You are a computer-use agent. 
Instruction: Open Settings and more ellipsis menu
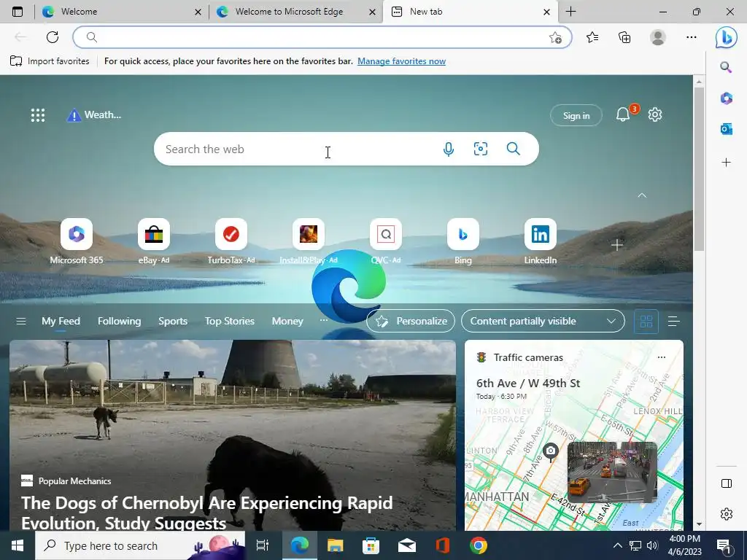coord(692,37)
